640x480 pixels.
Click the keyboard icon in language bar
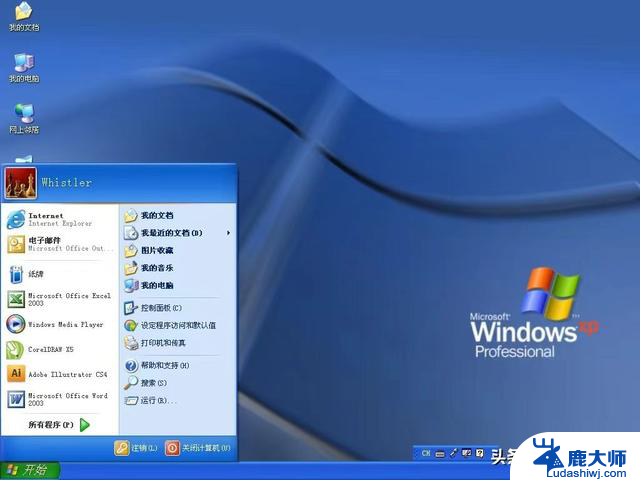440,453
